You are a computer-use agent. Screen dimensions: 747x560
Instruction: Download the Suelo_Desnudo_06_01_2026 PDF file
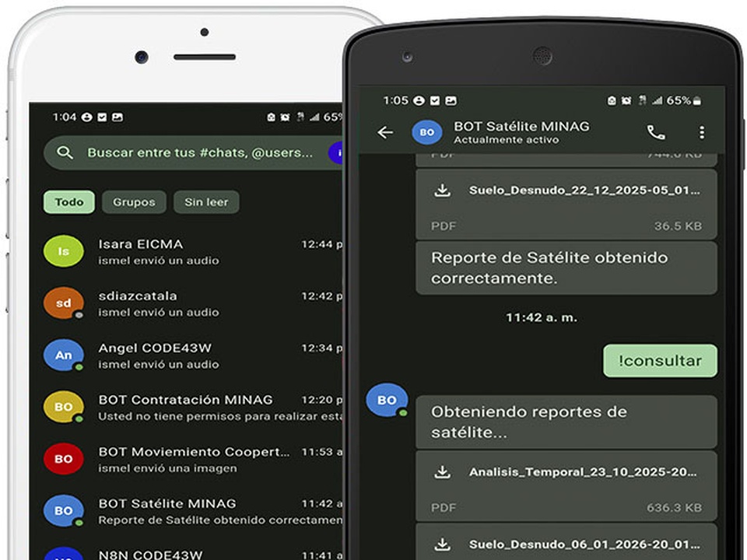coord(443,544)
